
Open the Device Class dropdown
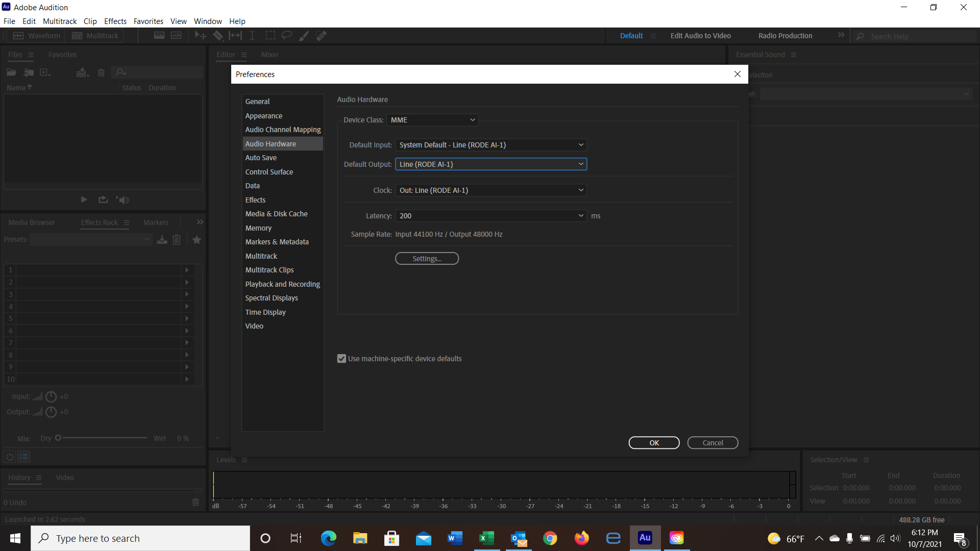tap(432, 119)
